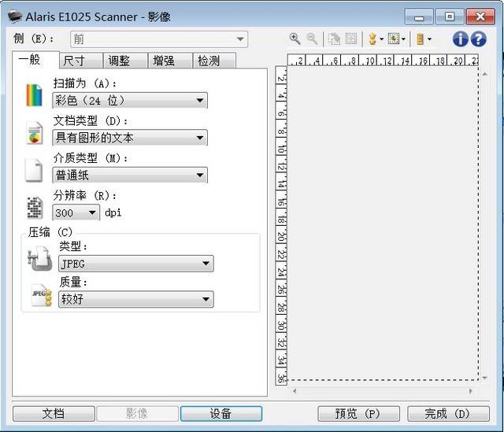Open the blue information icon
Image resolution: width=504 pixels, height=432 pixels.
point(460,39)
